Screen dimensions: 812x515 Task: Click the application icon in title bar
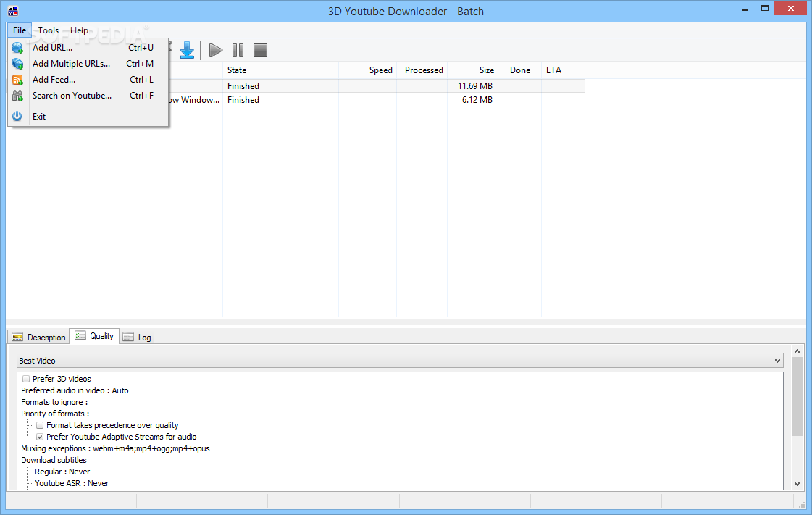coord(13,10)
